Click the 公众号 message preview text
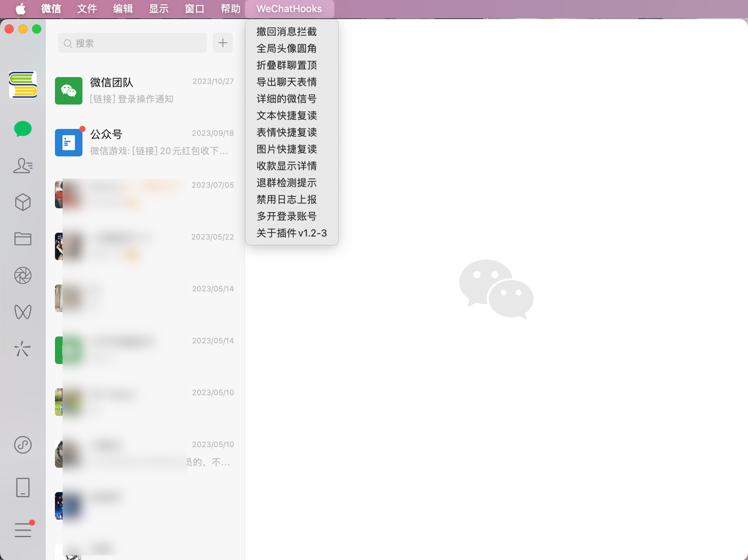748x560 pixels. click(159, 151)
